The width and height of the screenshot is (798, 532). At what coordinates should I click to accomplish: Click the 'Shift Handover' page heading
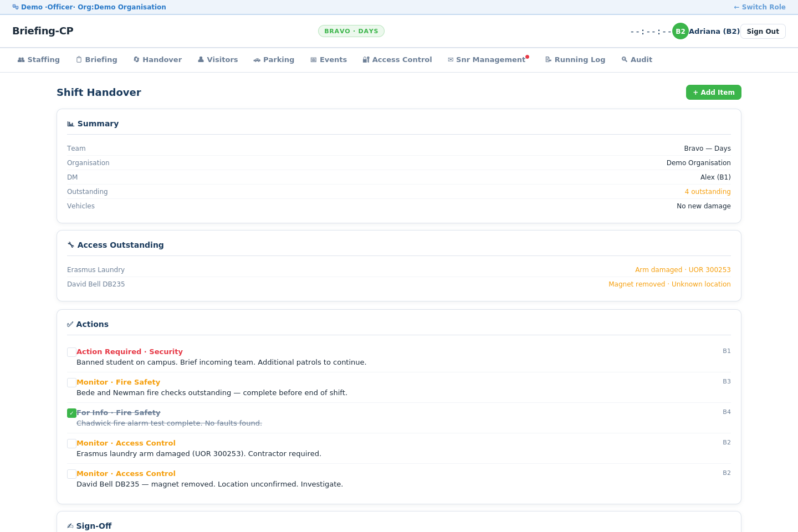[x=99, y=93]
